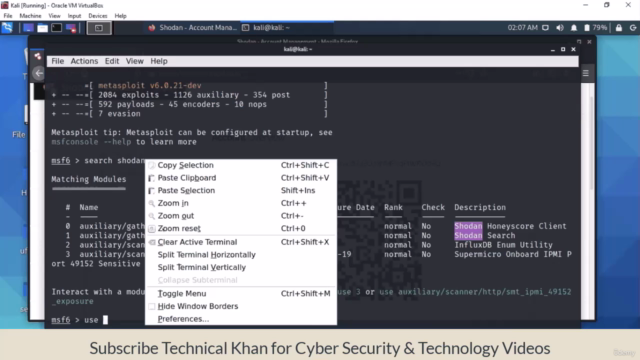640x360 pixels.
Task: Open terminal Edit menu
Action: tap(112, 61)
